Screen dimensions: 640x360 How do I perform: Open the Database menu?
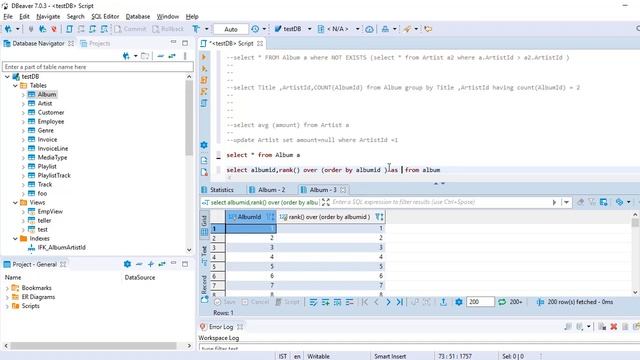pos(138,16)
